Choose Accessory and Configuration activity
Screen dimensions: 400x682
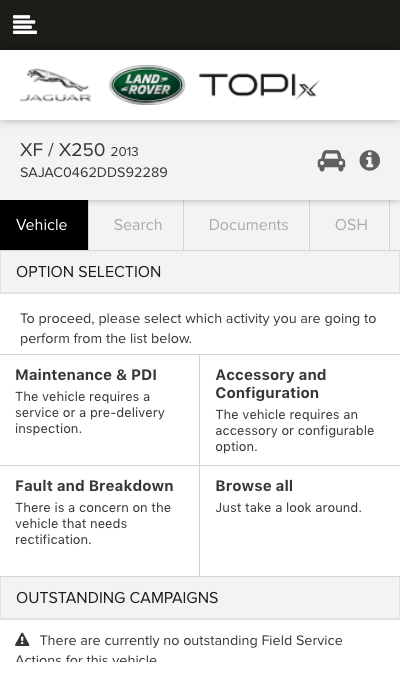tap(300, 410)
